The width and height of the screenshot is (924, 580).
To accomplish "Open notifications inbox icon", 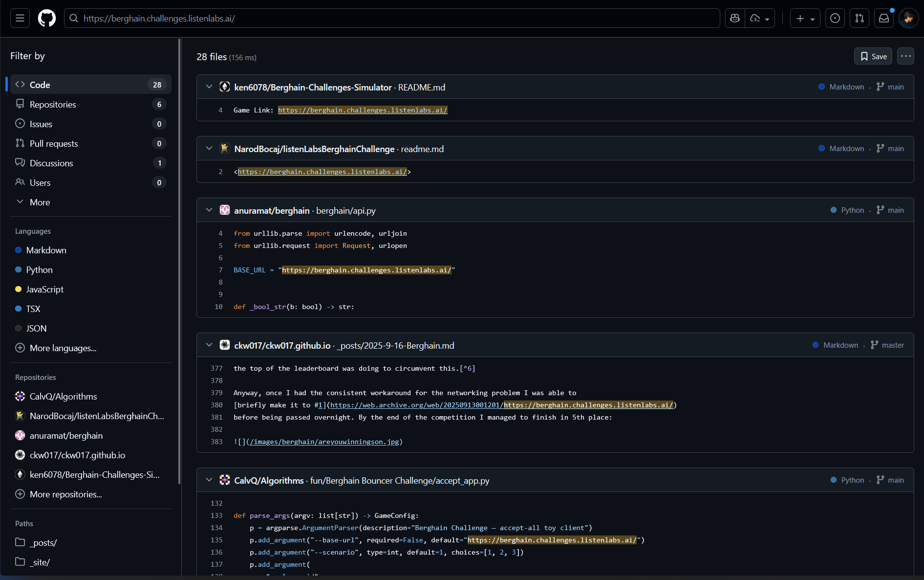I will pos(884,18).
